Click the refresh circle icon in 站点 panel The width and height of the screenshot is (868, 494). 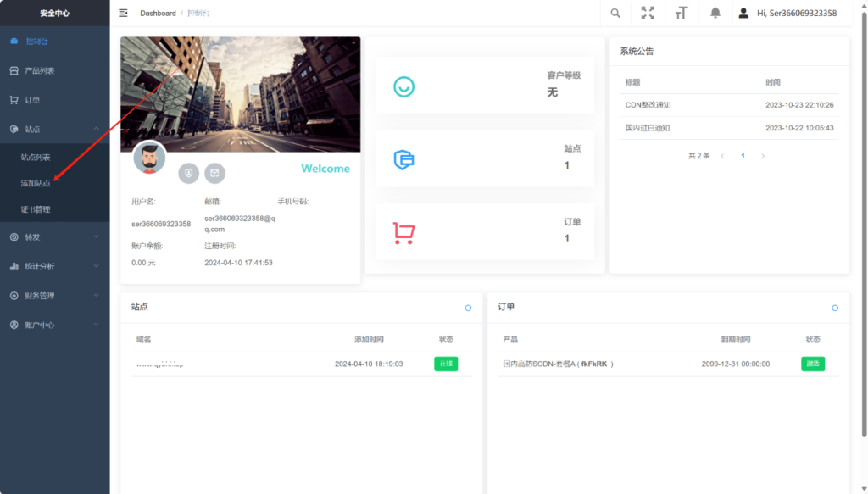pos(468,308)
